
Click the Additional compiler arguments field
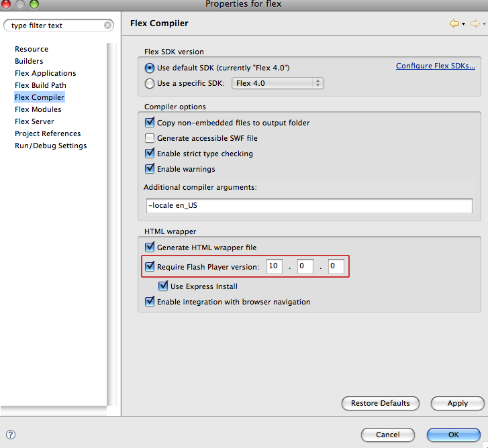pos(309,205)
